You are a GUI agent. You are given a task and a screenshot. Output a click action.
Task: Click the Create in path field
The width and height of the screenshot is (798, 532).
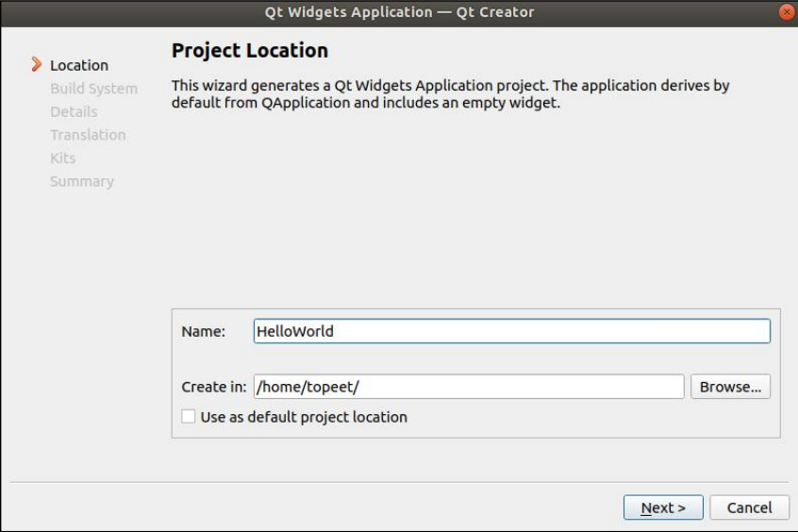tap(469, 387)
